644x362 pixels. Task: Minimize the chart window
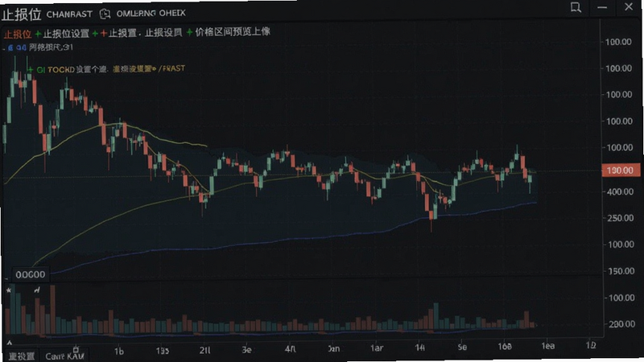[x=602, y=7]
